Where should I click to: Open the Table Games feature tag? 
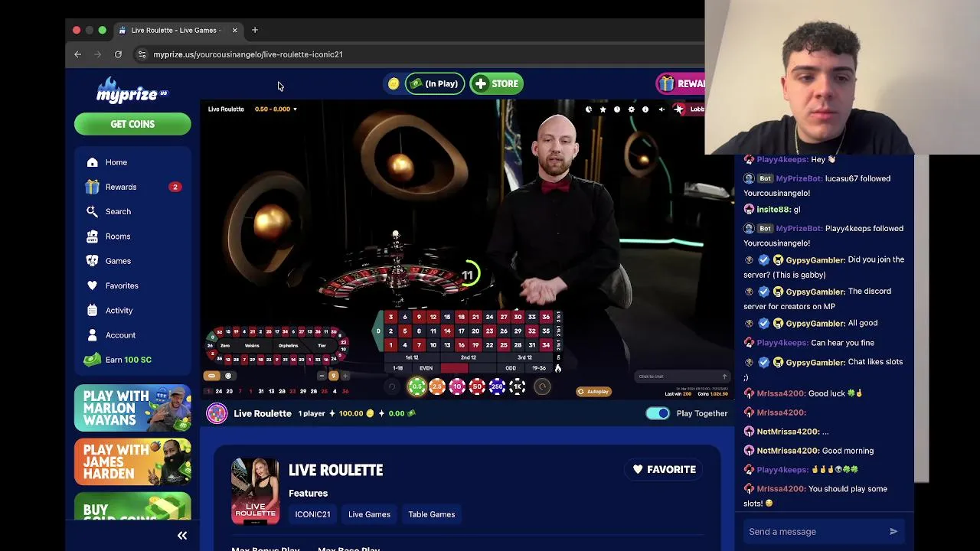[x=432, y=514]
